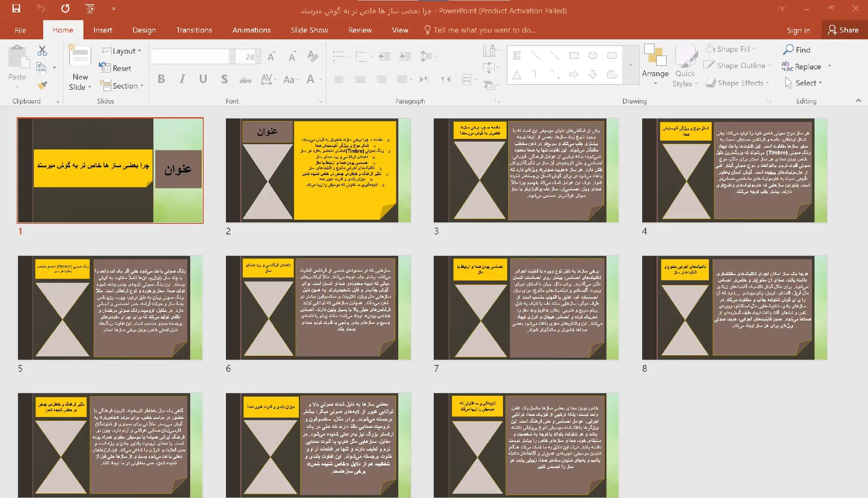Click the Undo arrow icon
The image size is (868, 498).
[41, 8]
